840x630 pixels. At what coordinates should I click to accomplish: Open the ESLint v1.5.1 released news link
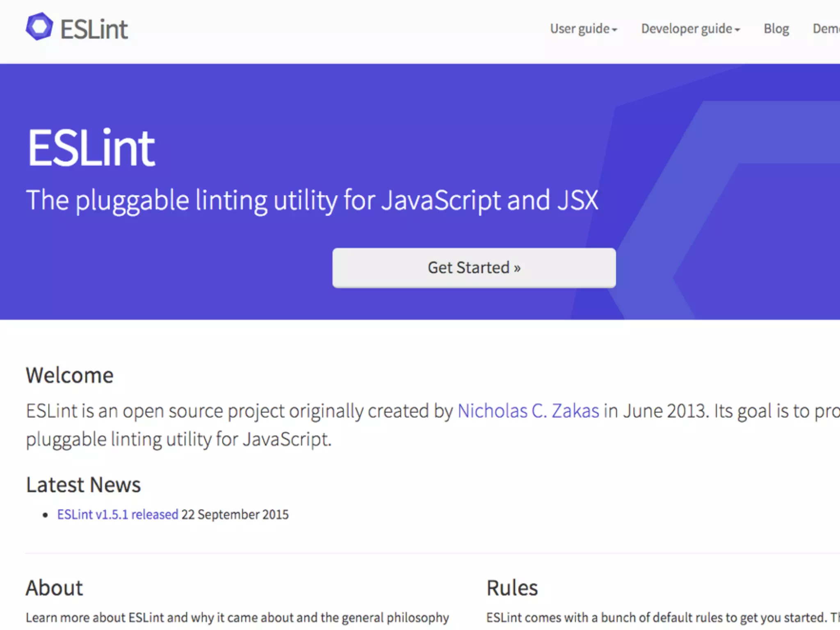tap(117, 514)
